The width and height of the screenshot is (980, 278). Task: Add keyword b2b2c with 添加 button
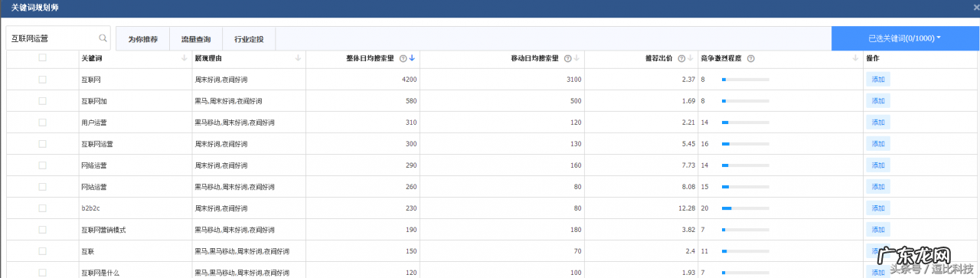(x=878, y=208)
